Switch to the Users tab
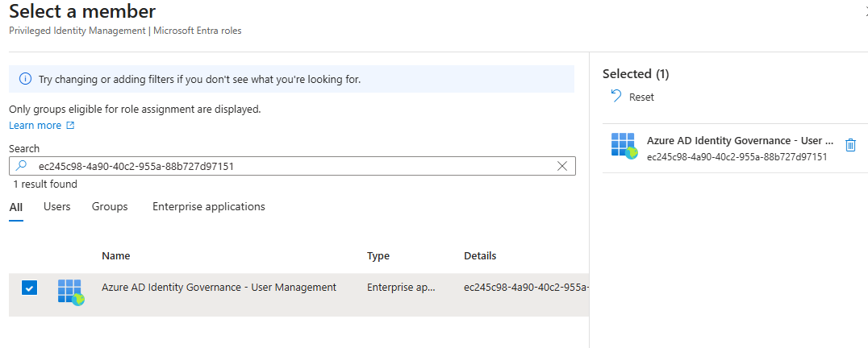Image resolution: width=868 pixels, height=348 pixels. pos(57,206)
